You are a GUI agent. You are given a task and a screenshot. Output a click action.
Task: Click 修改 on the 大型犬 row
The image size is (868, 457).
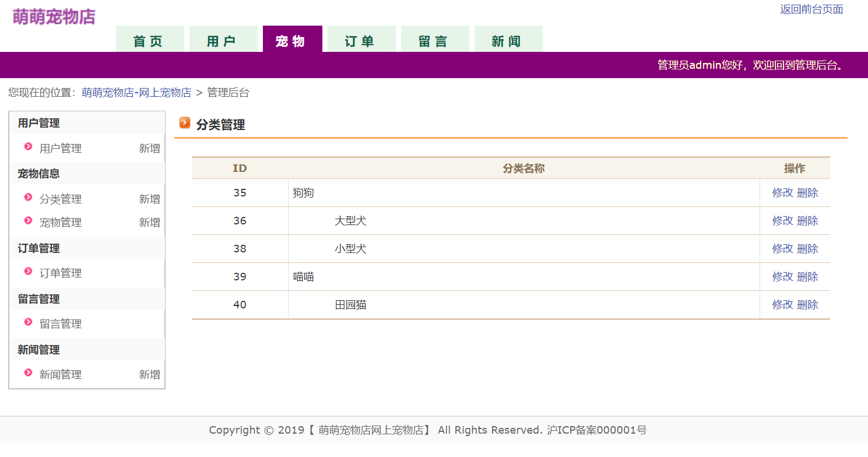pyautogui.click(x=782, y=220)
